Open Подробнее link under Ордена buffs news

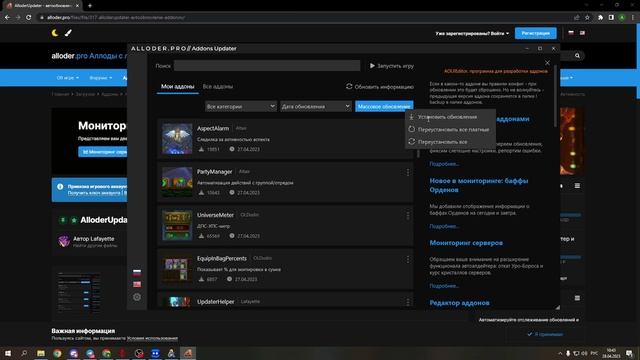(x=444, y=226)
